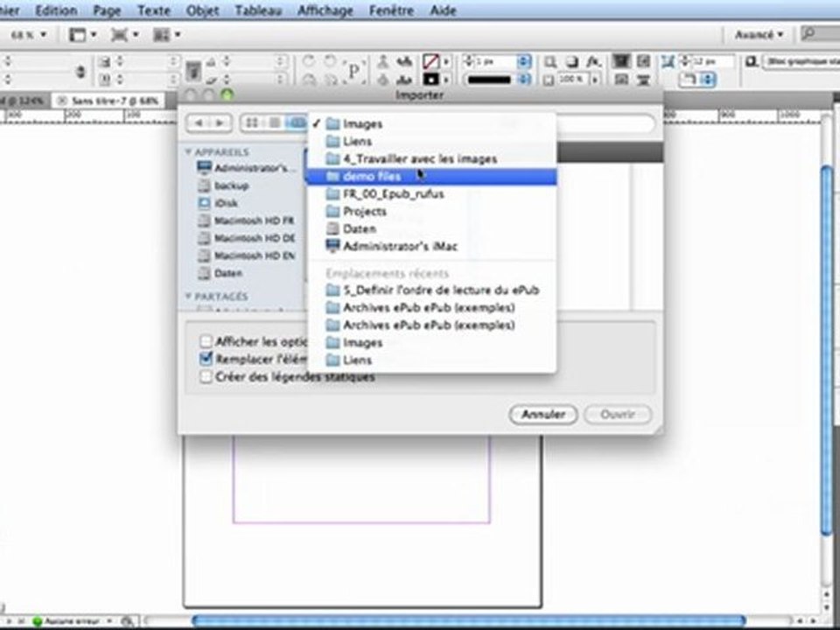Click the Annuler button
This screenshot has height=630, width=840.
[543, 414]
